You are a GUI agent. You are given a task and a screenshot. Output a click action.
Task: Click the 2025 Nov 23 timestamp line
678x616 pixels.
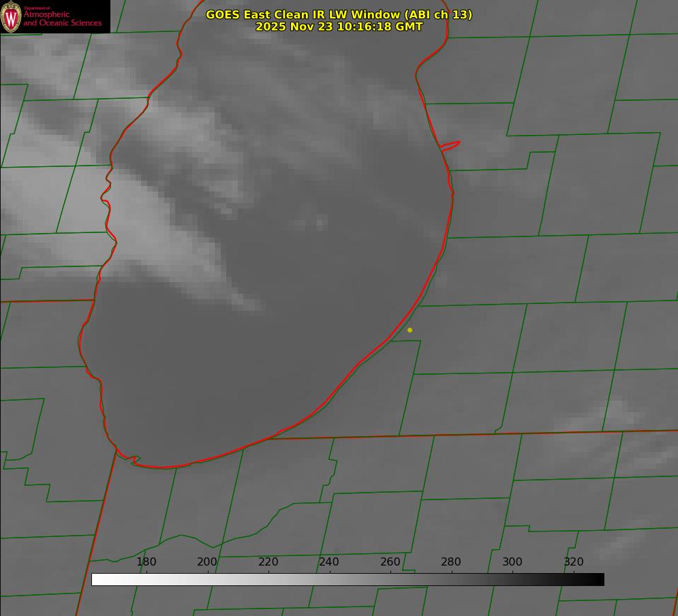[339, 27]
